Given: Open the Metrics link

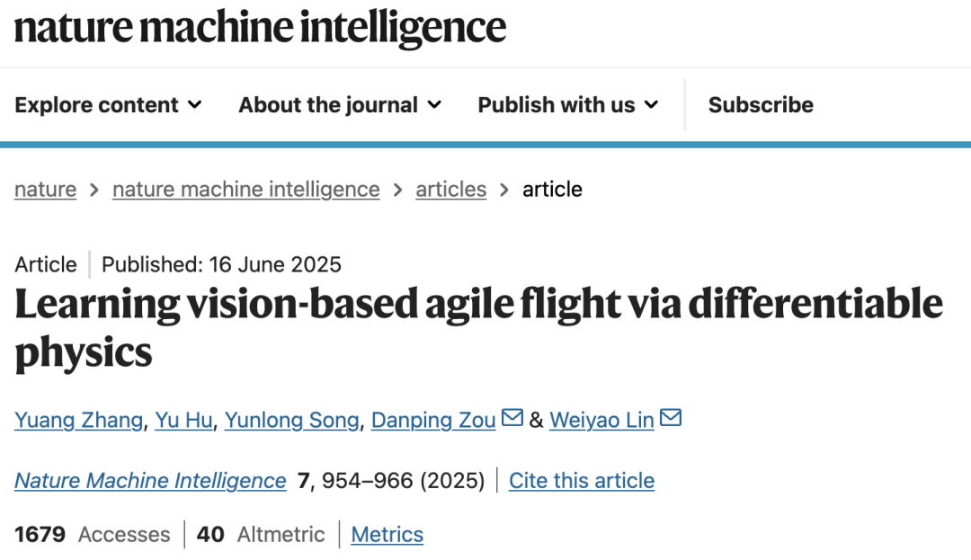Looking at the screenshot, I should point(387,535).
